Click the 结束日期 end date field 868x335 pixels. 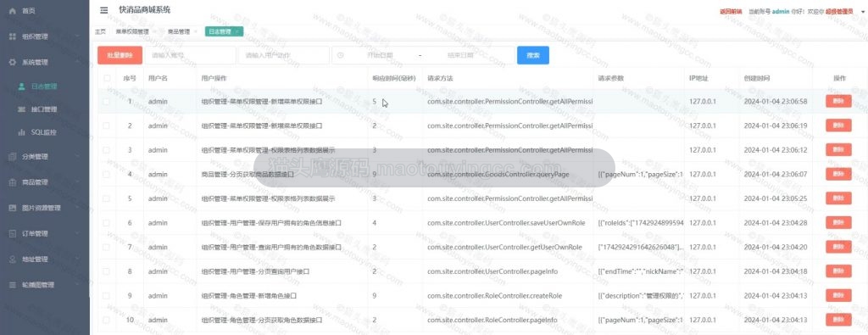460,55
